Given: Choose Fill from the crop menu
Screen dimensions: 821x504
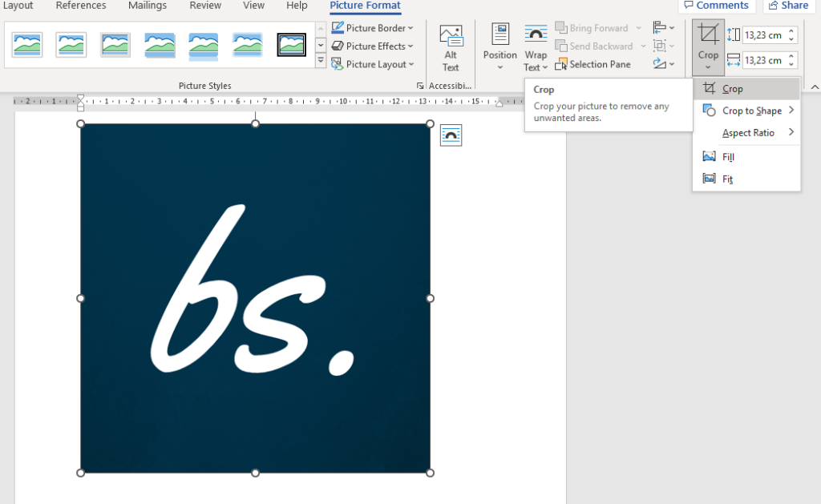Looking at the screenshot, I should 746,157.
